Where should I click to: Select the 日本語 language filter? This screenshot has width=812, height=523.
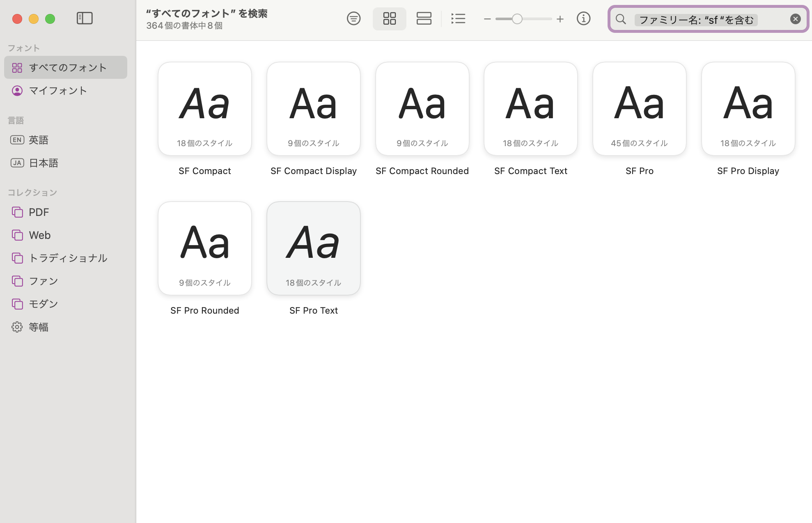[43, 163]
